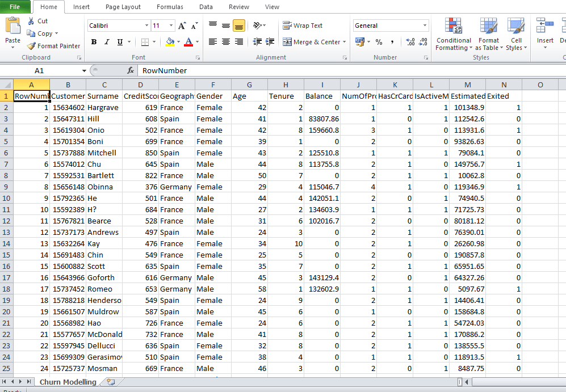Switch to the Data tab
Viewport: 566px width, 392px height.
point(206,7)
